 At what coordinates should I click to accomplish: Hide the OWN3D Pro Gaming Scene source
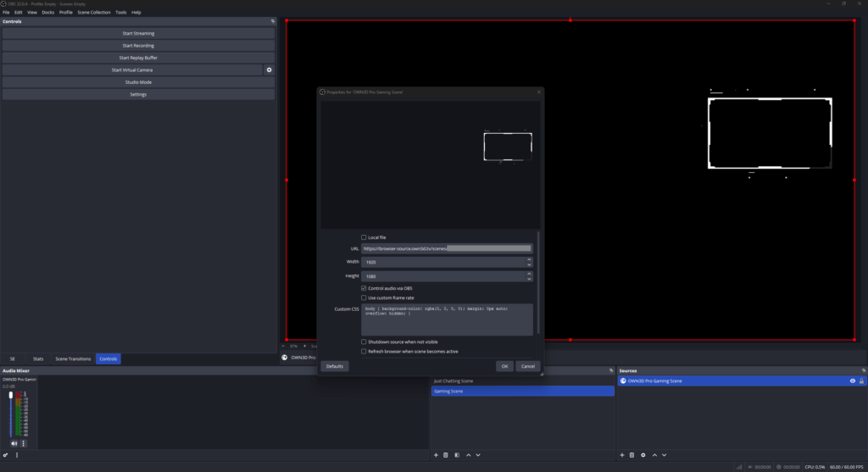coord(852,381)
